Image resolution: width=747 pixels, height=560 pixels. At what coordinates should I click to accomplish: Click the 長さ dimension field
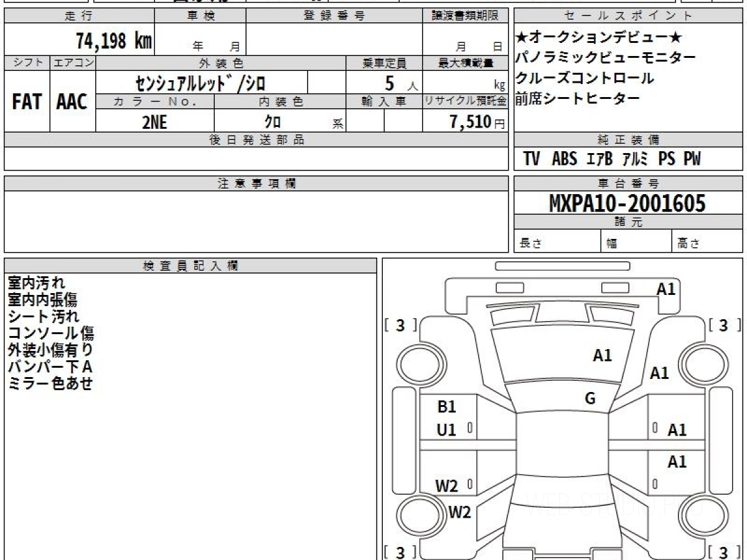pos(557,241)
